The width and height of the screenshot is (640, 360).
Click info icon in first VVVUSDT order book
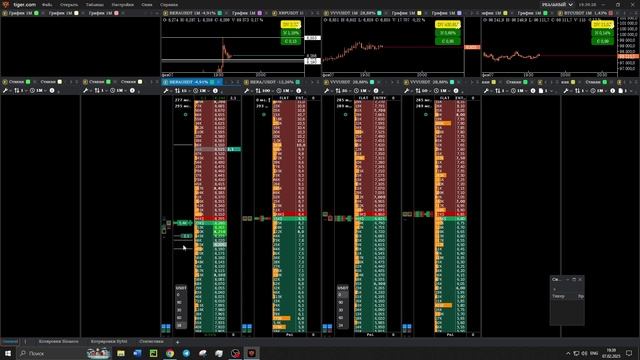point(376,91)
